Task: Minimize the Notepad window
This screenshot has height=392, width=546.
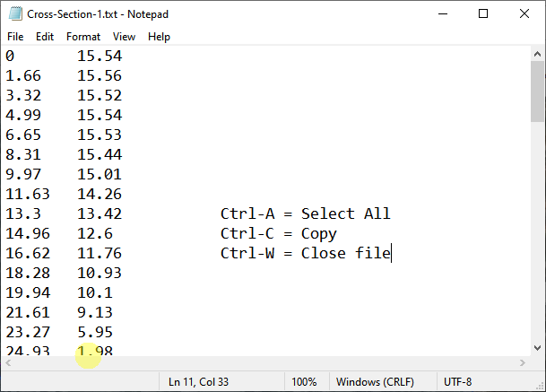Action: pos(442,14)
